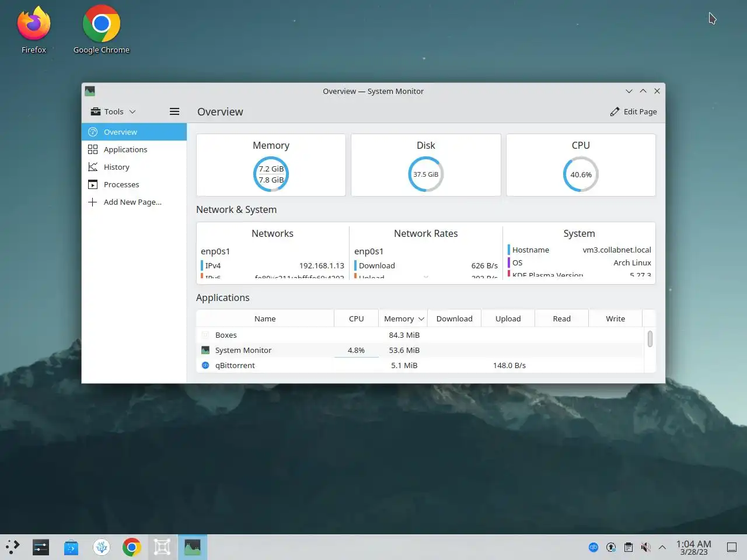Switch to the Processes page
This screenshot has width=747, height=560.
tap(134, 184)
